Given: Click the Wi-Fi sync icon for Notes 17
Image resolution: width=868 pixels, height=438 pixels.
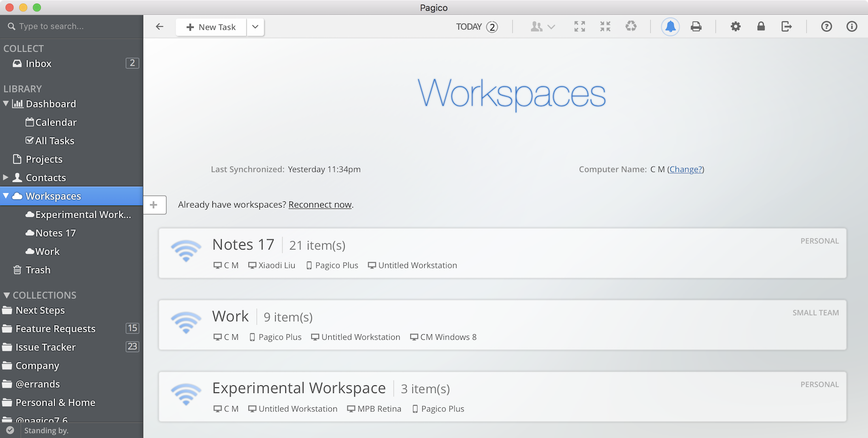Looking at the screenshot, I should pyautogui.click(x=186, y=251).
